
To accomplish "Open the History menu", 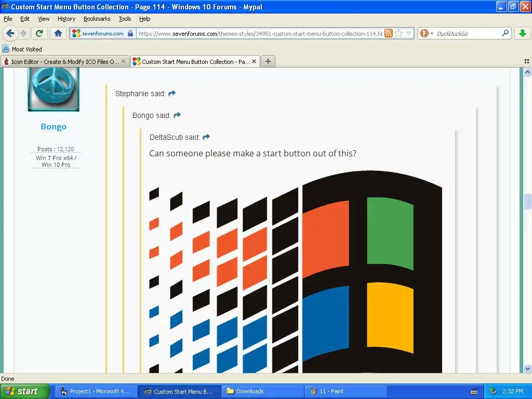I will coord(66,19).
